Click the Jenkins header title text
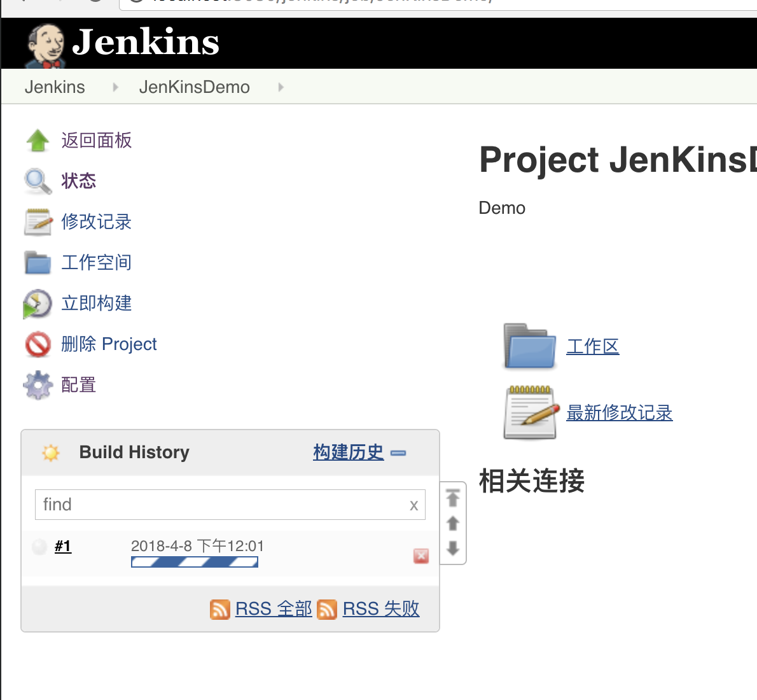The image size is (757, 700). point(146,42)
